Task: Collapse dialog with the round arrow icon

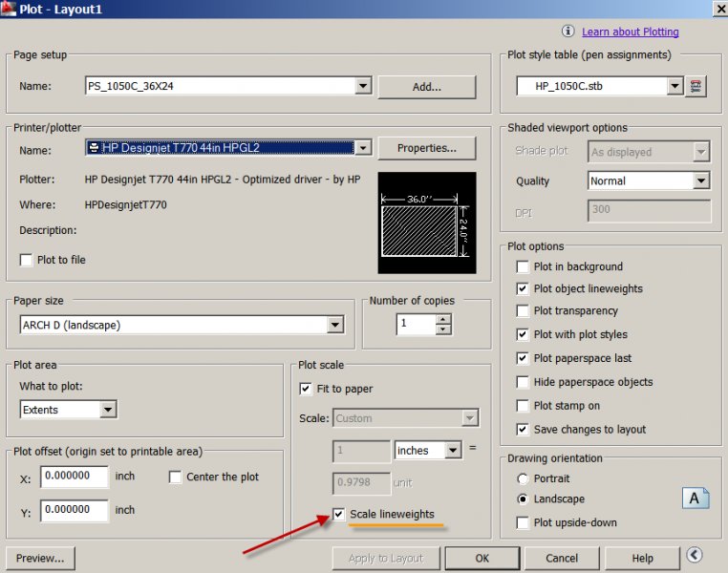Action: pyautogui.click(x=695, y=555)
